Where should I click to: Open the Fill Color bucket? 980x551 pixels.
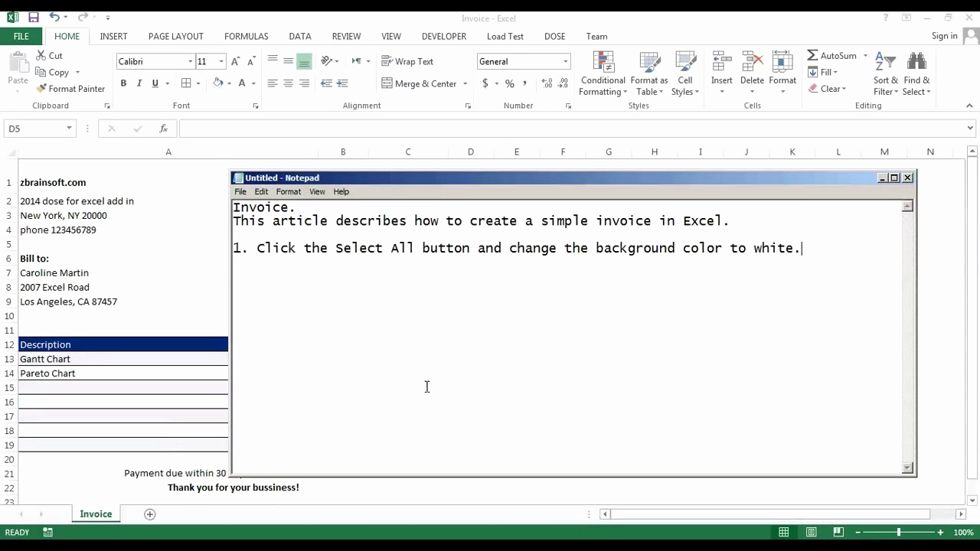click(218, 83)
